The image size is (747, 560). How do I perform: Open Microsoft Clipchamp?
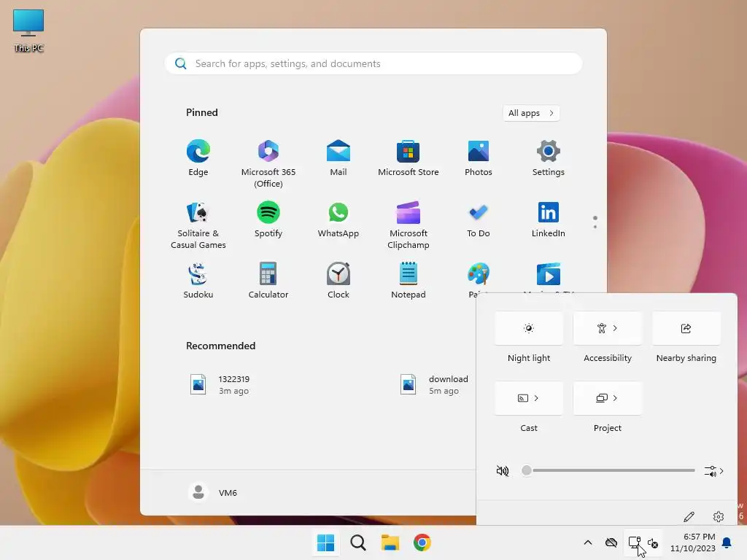pyautogui.click(x=409, y=225)
